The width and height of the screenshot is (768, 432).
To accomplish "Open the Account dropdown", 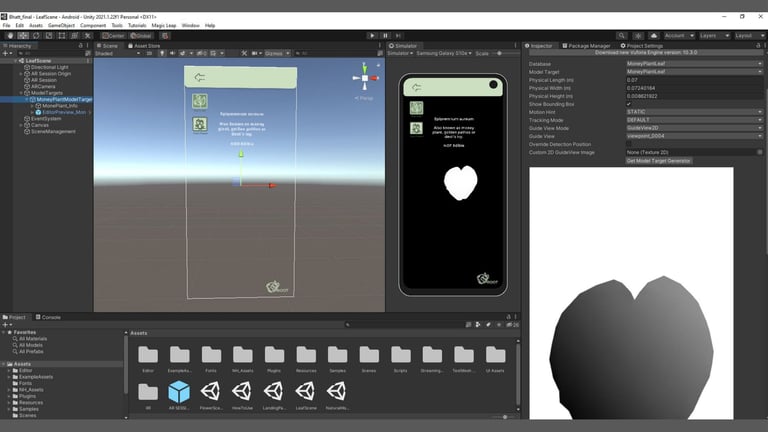I will 679,36.
